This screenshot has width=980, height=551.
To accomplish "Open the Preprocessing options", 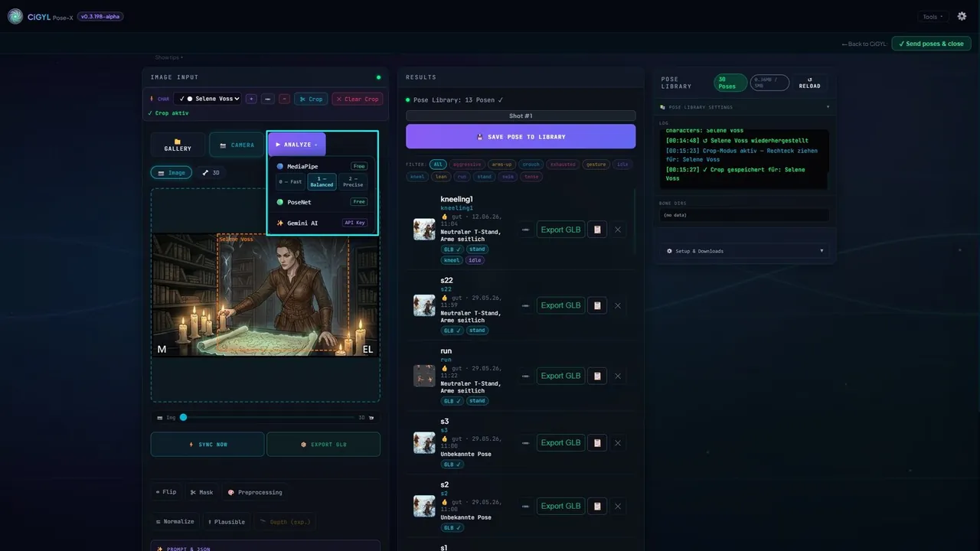I will [255, 492].
